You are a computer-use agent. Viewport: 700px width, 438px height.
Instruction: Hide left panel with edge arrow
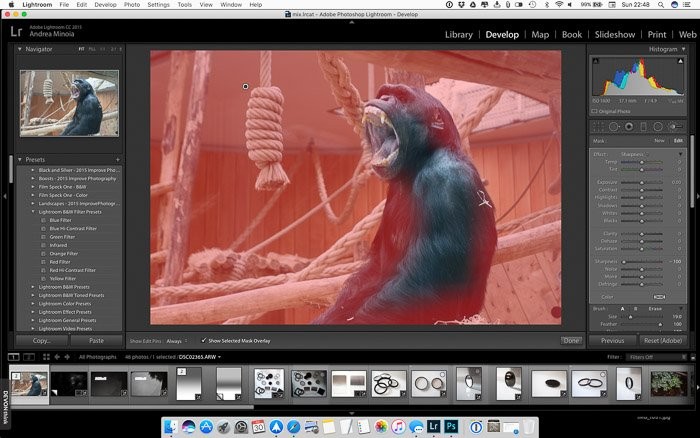click(x=4, y=196)
